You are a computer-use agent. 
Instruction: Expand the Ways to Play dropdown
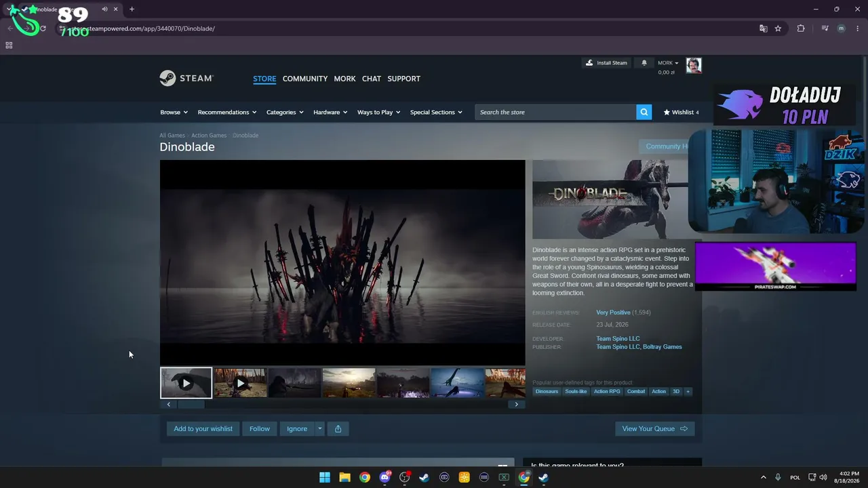pos(379,113)
